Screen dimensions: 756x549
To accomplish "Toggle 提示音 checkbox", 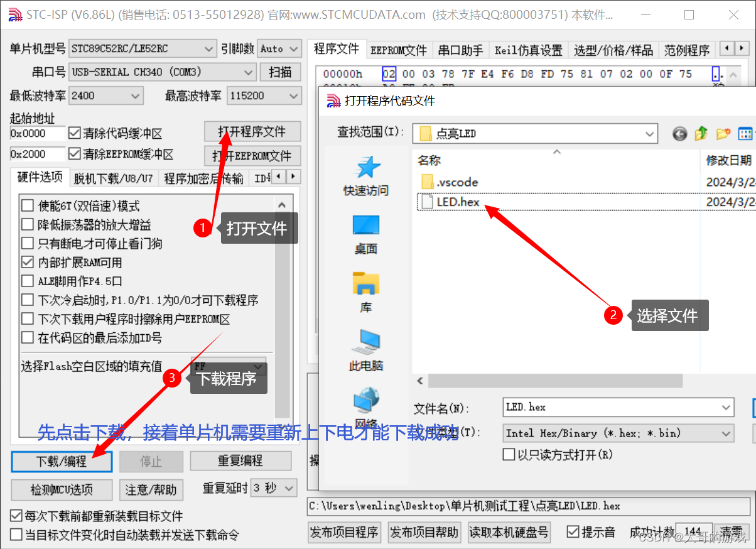I will click(573, 532).
